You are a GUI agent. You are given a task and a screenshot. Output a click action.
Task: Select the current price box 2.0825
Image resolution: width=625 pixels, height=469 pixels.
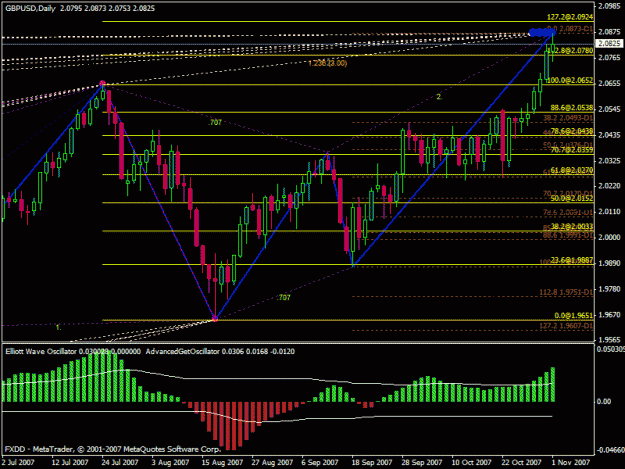tap(609, 43)
